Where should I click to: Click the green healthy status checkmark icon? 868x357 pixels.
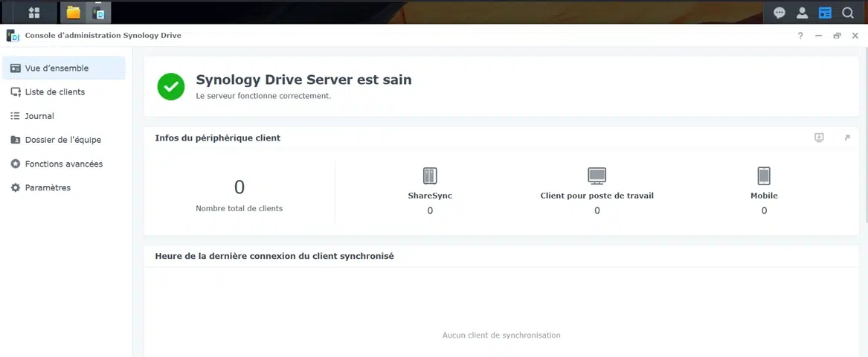click(x=171, y=86)
